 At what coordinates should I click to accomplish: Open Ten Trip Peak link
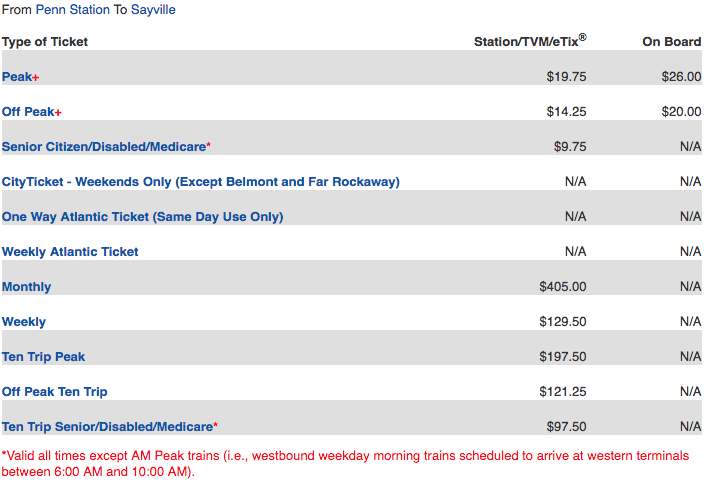pos(43,356)
